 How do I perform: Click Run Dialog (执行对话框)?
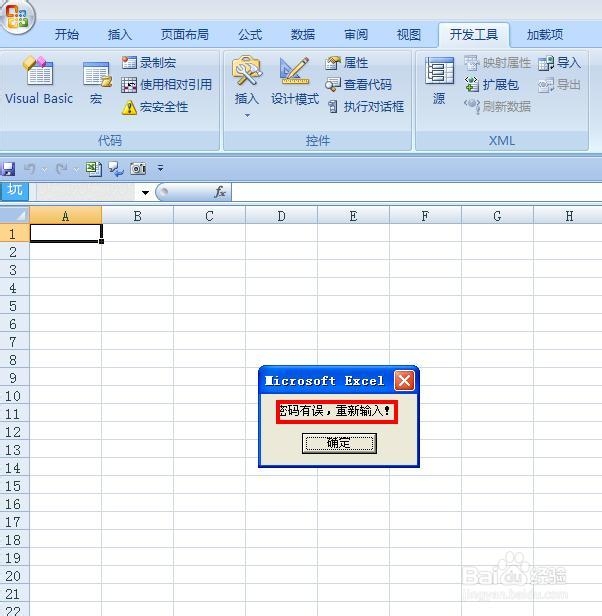click(x=365, y=106)
